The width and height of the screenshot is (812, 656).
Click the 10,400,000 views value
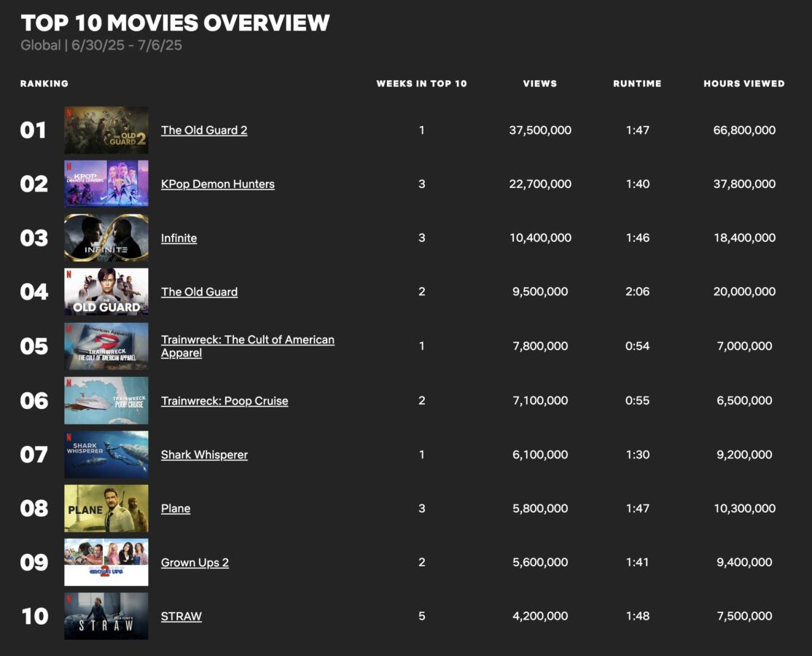pos(540,238)
